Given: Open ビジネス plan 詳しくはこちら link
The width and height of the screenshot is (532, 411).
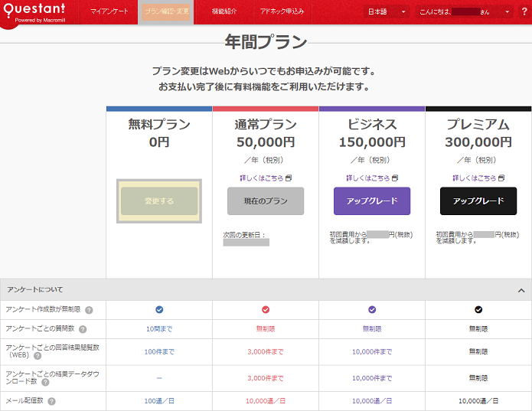Looking at the screenshot, I should pyautogui.click(x=372, y=178).
